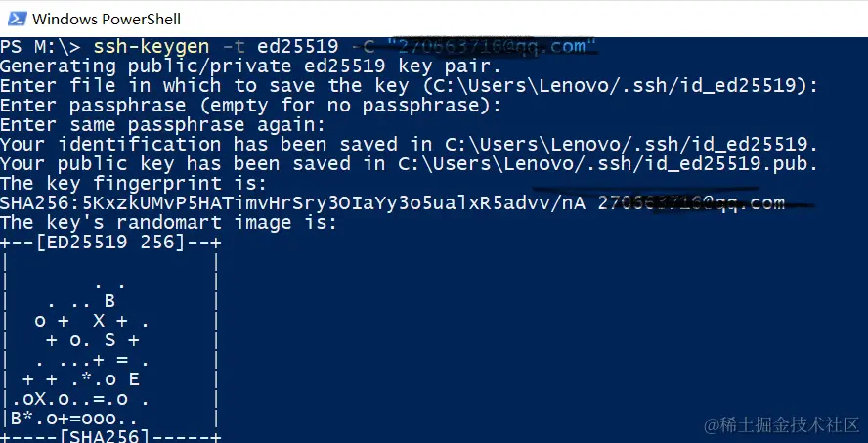Click the Generating public/private key pair line
868x443 pixels.
pos(250,66)
